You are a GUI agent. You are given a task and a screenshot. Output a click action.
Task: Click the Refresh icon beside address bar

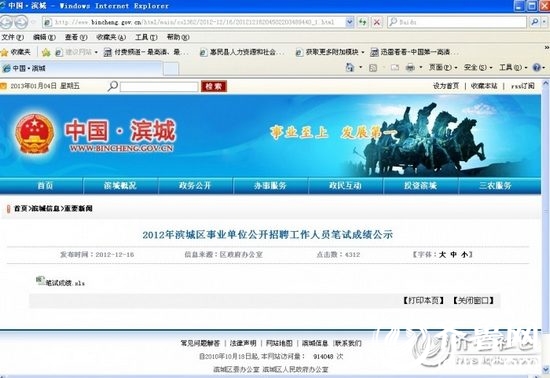pyautogui.click(x=362, y=22)
